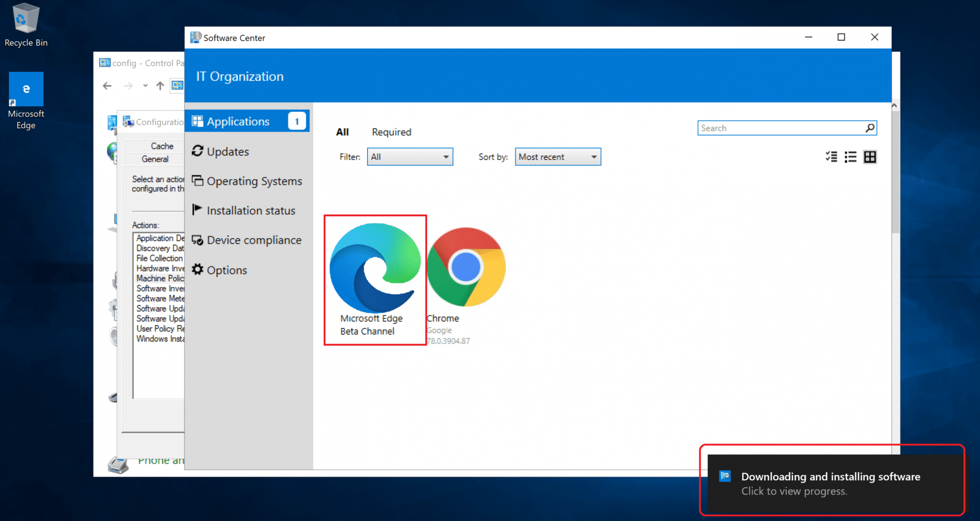Open Recycle Bin on desktop
The image size is (980, 521).
coord(26,25)
